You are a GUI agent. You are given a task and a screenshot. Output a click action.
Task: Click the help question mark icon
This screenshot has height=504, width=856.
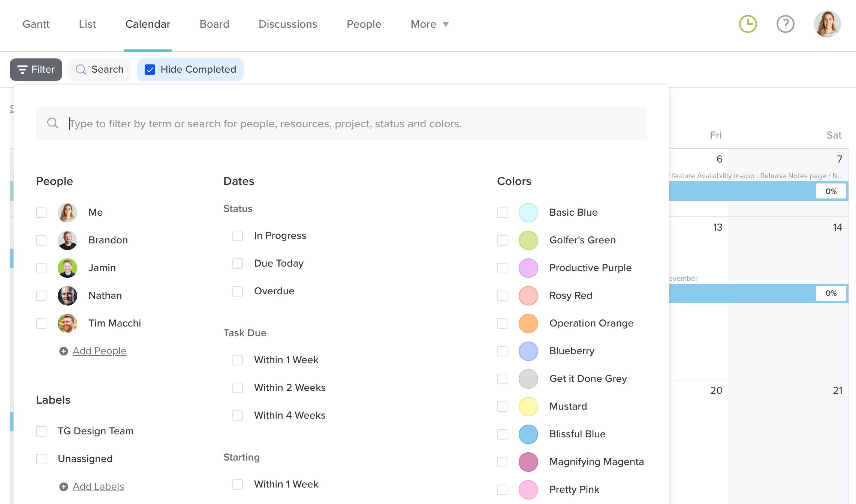tap(785, 24)
